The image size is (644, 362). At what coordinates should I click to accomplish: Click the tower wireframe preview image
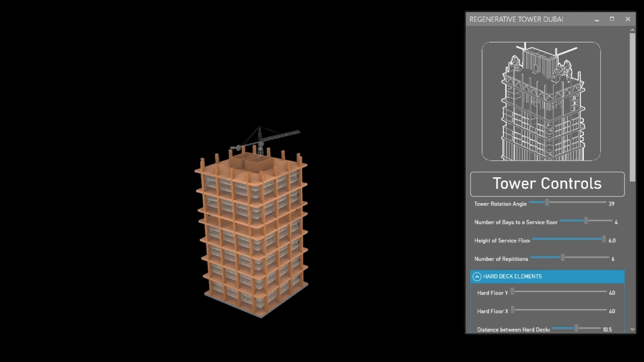[541, 101]
